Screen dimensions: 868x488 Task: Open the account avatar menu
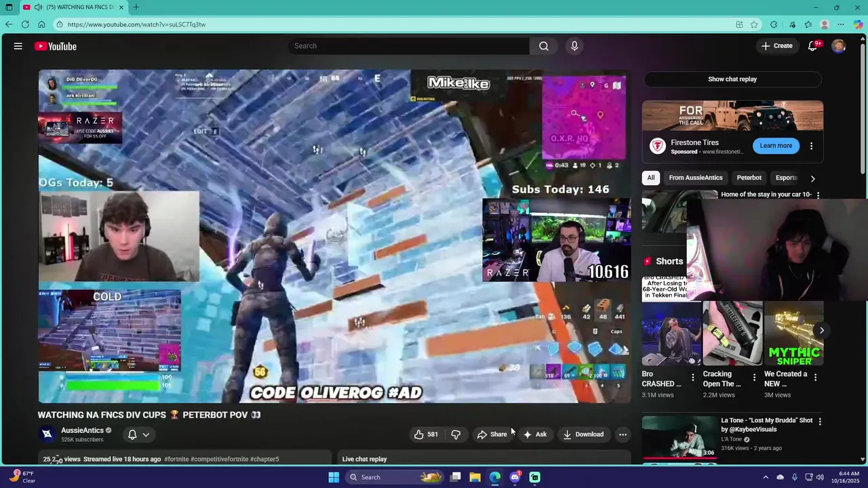point(839,46)
